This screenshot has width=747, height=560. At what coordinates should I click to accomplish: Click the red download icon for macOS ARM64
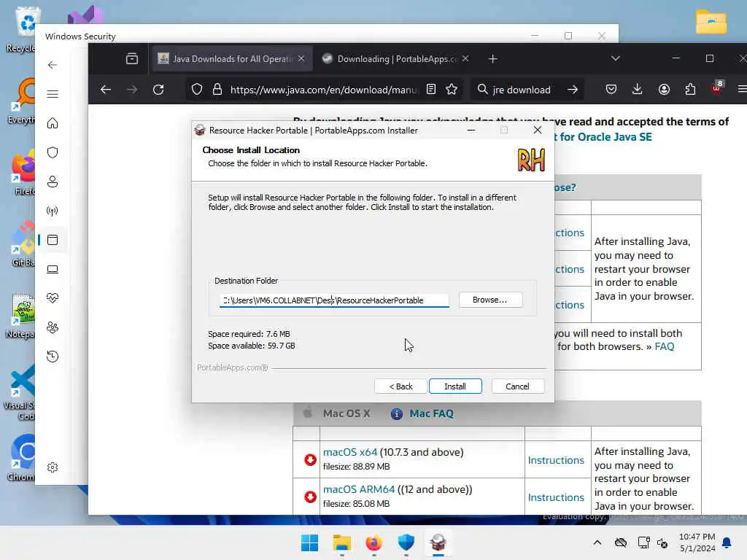(x=310, y=497)
